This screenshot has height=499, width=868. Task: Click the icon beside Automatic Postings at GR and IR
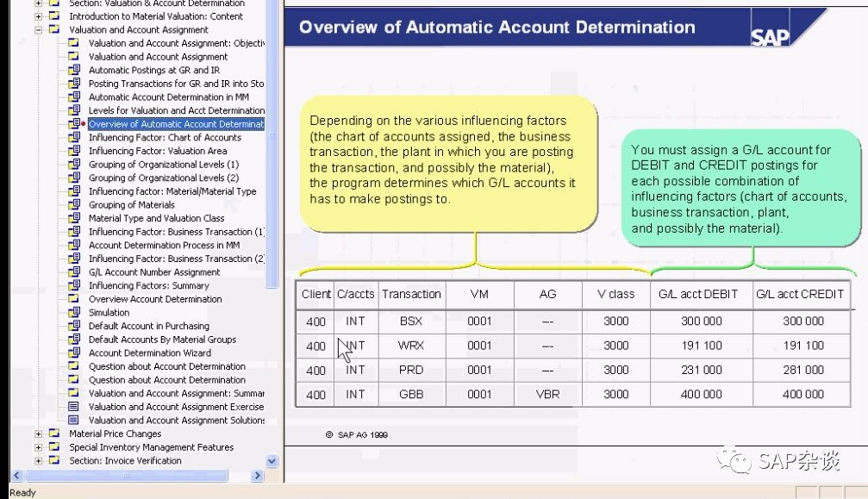73,70
